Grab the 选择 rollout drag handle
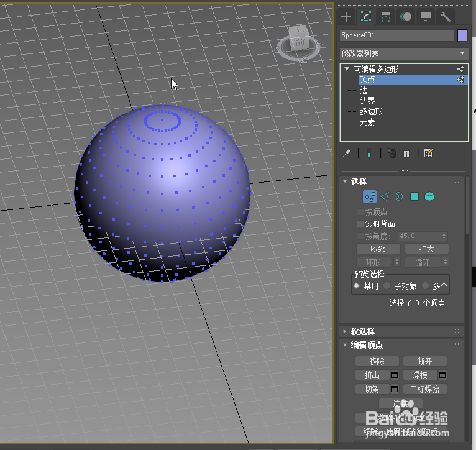This screenshot has width=476, height=450. click(x=457, y=181)
